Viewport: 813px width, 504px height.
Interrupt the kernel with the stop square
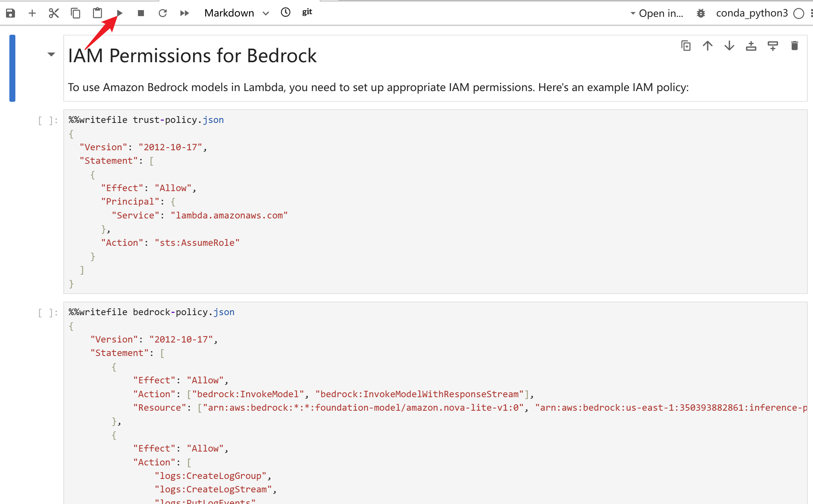coord(141,13)
